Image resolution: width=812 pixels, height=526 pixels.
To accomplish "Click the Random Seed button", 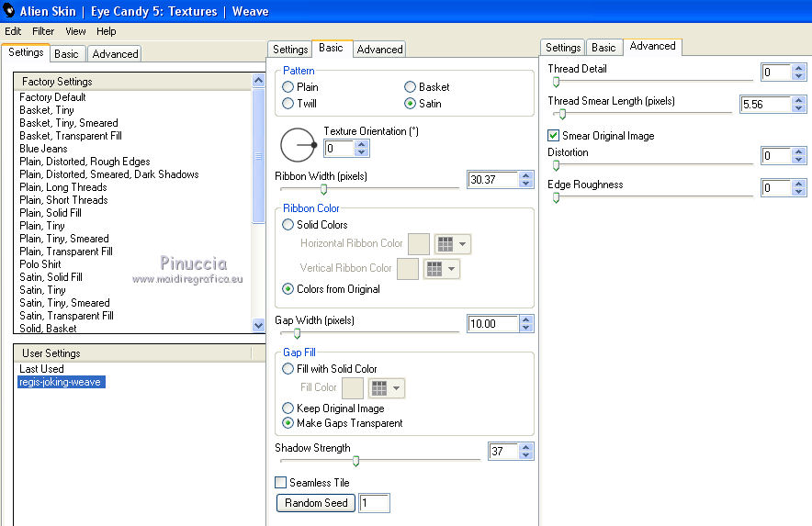I will (316, 503).
